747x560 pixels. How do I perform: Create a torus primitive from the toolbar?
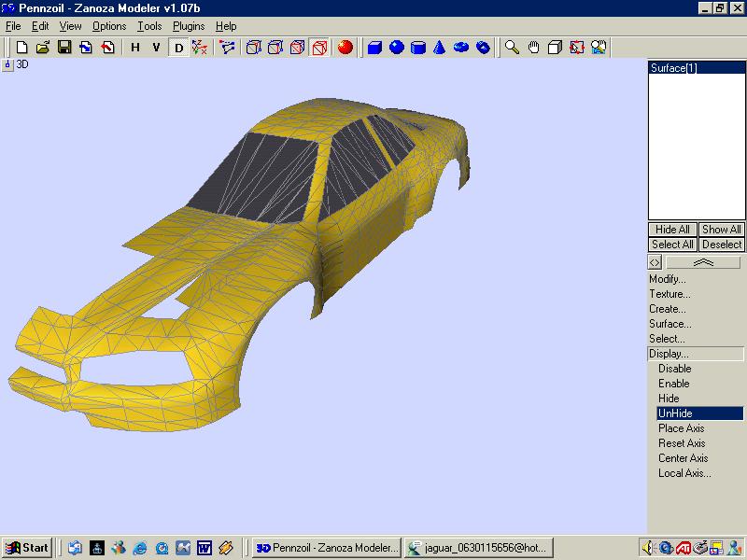[461, 47]
